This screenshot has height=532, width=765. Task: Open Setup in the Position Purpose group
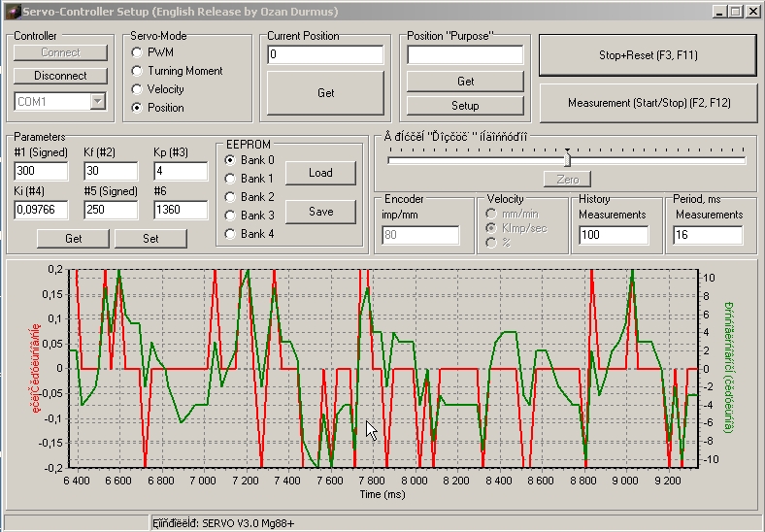465,106
